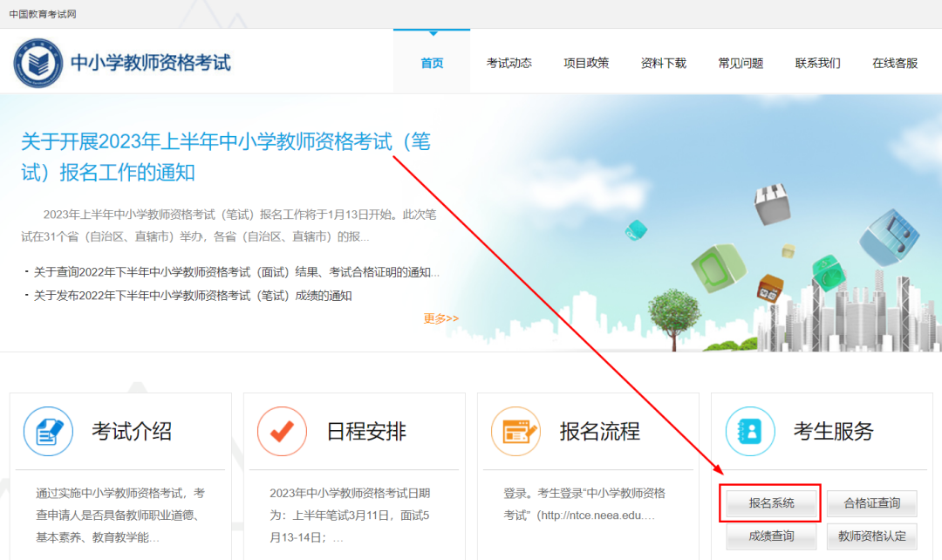Click the 日程安排 date description text
This screenshot has height=560, width=942.
click(350, 516)
